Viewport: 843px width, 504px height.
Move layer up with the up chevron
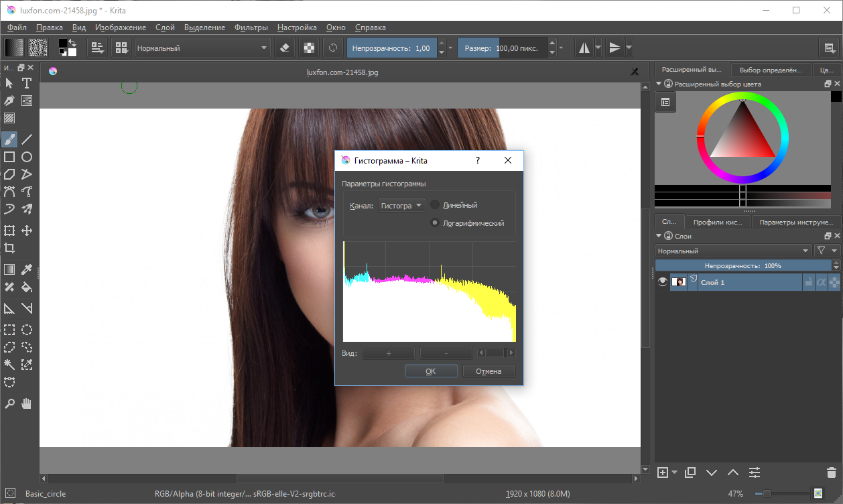pos(733,472)
